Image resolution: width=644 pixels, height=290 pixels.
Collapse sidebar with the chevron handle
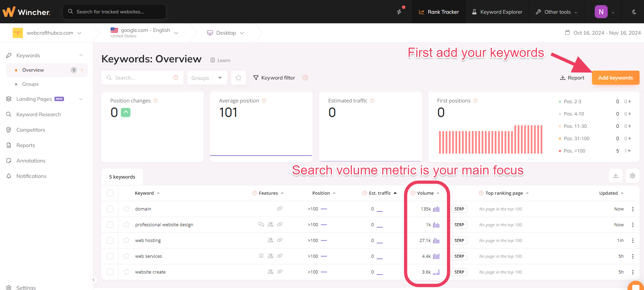click(x=93, y=280)
